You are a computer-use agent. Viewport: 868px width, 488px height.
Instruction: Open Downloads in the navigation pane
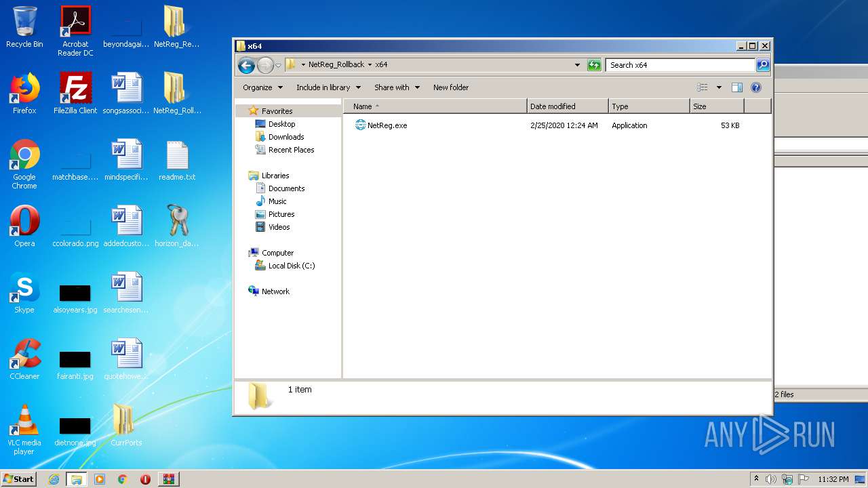285,137
